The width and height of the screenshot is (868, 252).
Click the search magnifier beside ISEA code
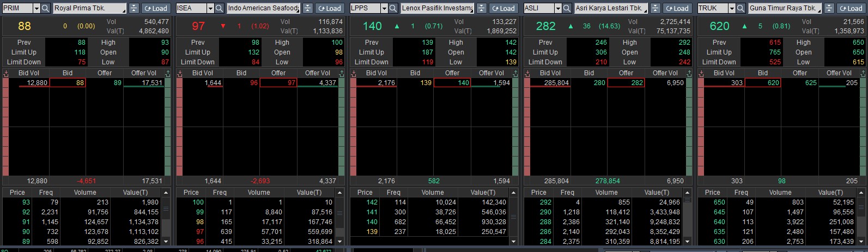[x=219, y=8]
